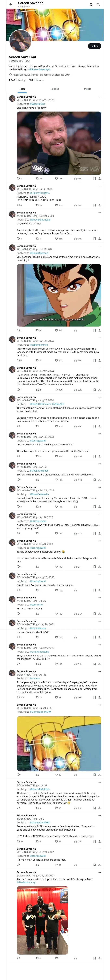Open more options on the Sep 25, 2023 post
Screen dimensions: 110x980
pos(99,97)
